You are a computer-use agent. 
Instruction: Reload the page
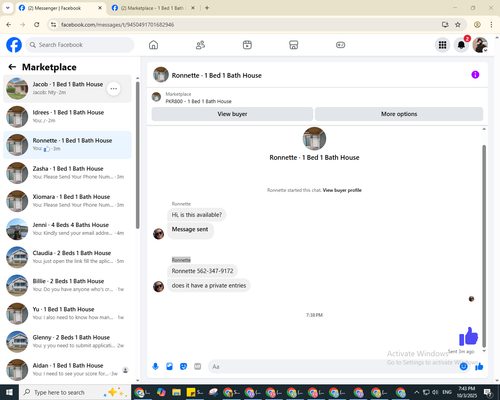point(37,24)
